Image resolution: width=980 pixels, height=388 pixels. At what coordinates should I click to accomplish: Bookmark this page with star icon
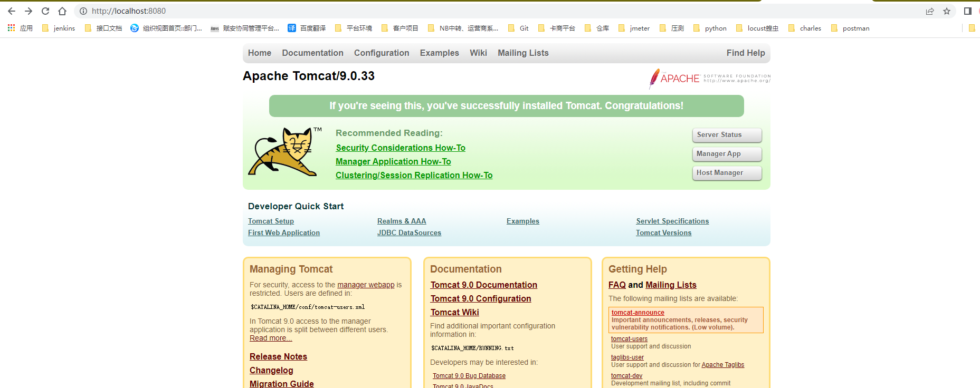947,11
